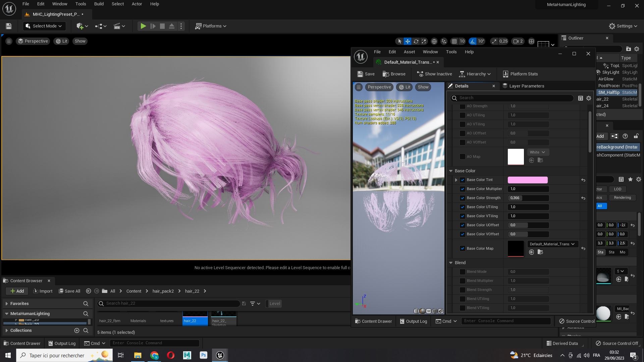Click Platform Stats in material editor toolbar

(x=520, y=74)
